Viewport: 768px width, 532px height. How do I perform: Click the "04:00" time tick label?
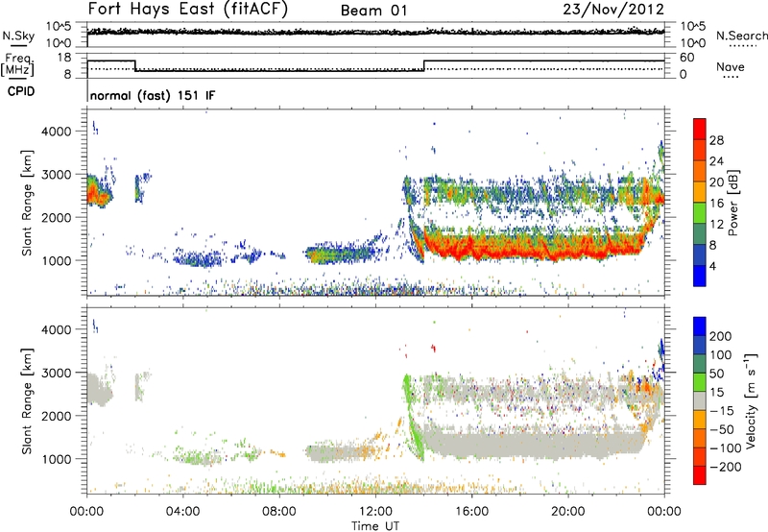pos(182,512)
